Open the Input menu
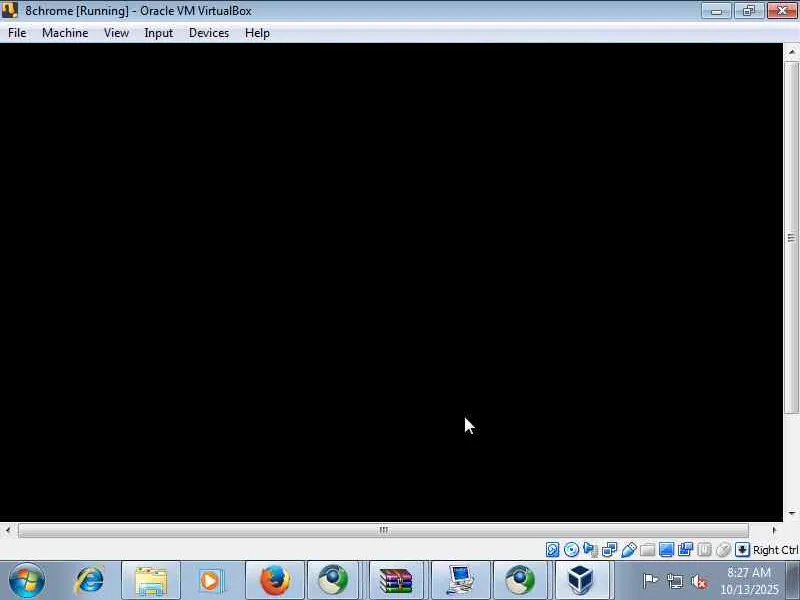 [158, 33]
